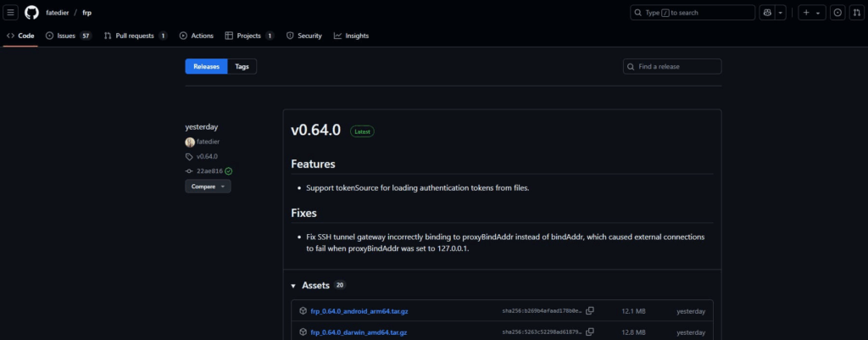Open fatedier author link under yesterday

pos(209,142)
